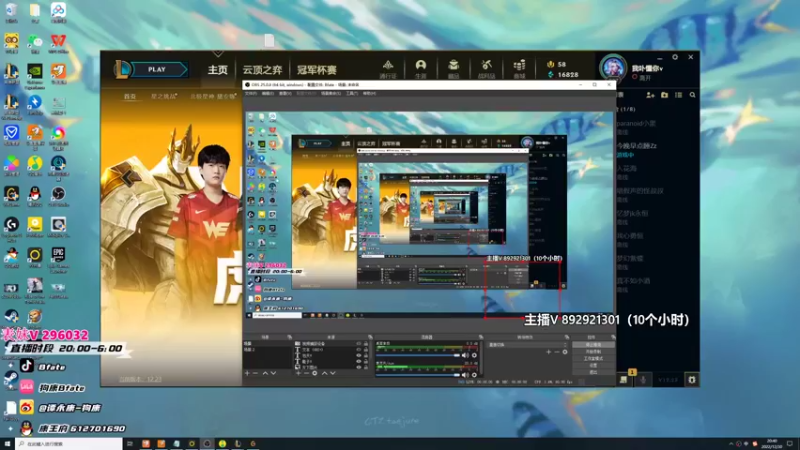The image size is (800, 450).
Task: Open OBS Studio desktop shortcut
Action: 58,196
